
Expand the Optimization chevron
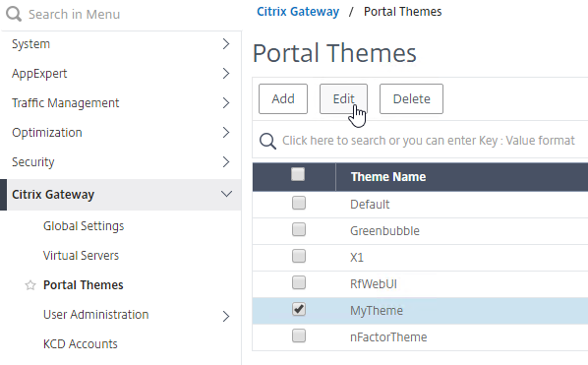click(x=226, y=133)
